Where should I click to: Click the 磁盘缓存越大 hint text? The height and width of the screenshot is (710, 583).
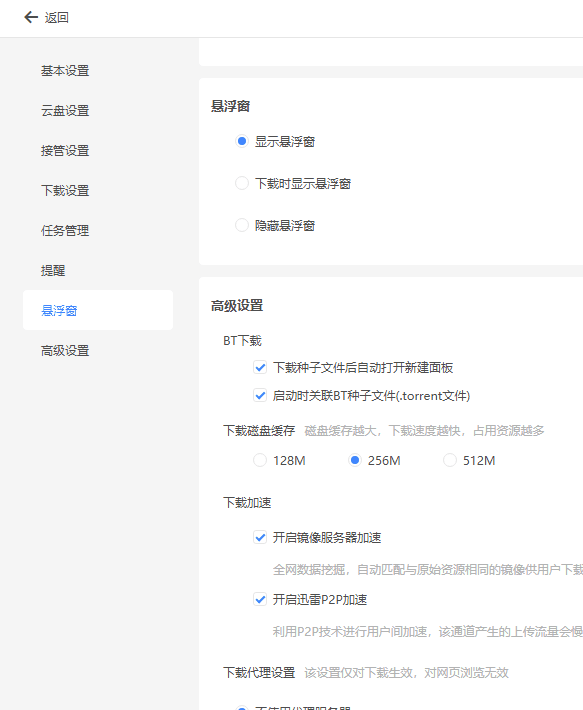pyautogui.click(x=424, y=430)
